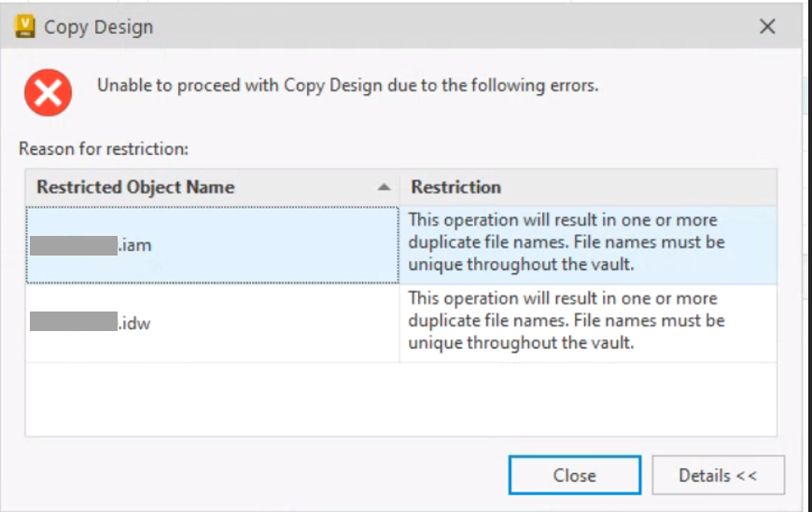Click the red error X icon
The image size is (812, 512).
click(x=49, y=94)
